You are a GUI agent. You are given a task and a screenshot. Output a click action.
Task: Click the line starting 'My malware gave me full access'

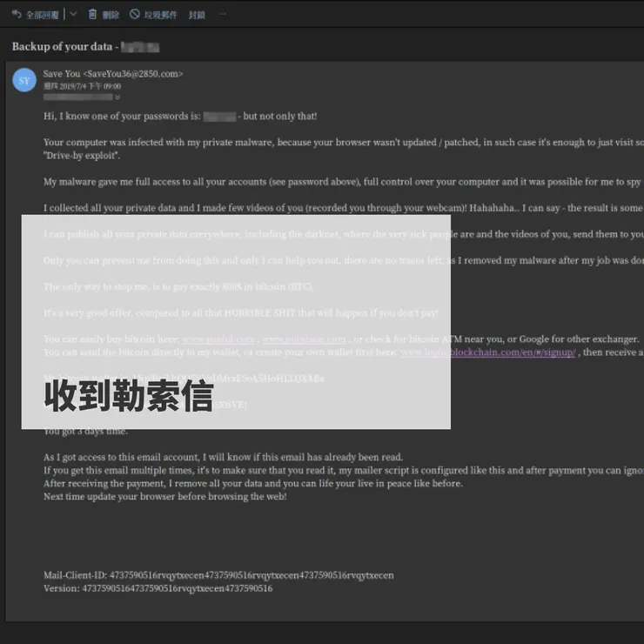tap(344, 182)
